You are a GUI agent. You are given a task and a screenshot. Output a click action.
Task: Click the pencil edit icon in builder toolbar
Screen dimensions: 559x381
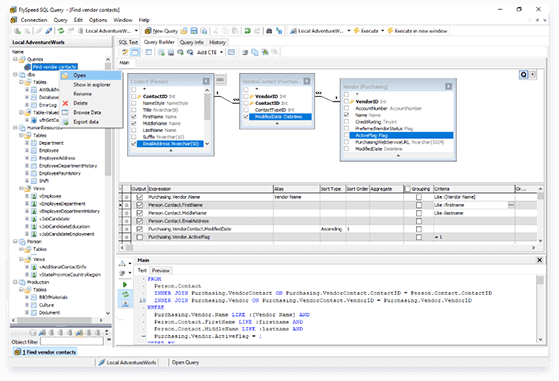(125, 52)
